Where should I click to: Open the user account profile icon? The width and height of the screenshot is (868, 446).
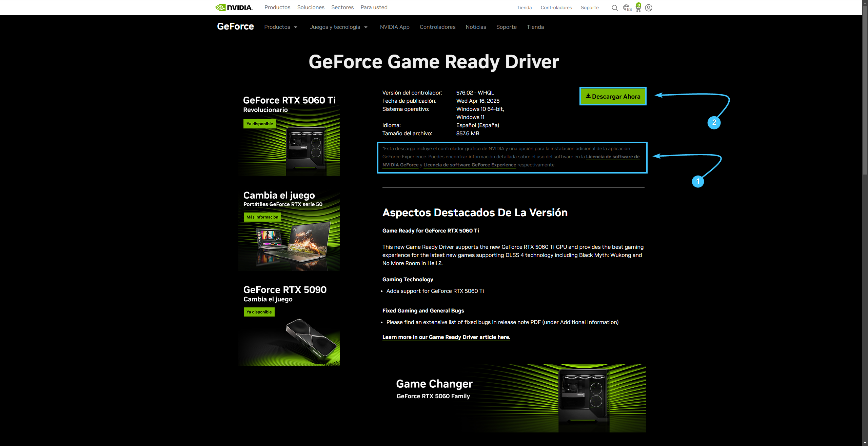click(x=649, y=8)
